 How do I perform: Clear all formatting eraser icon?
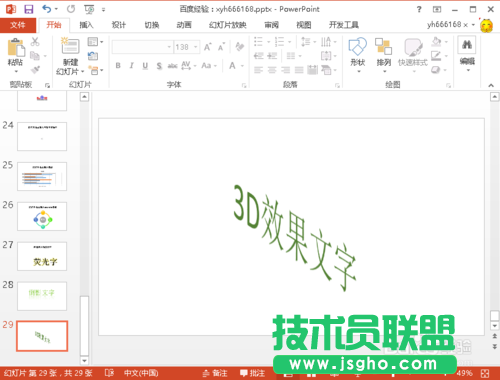[x=239, y=47]
